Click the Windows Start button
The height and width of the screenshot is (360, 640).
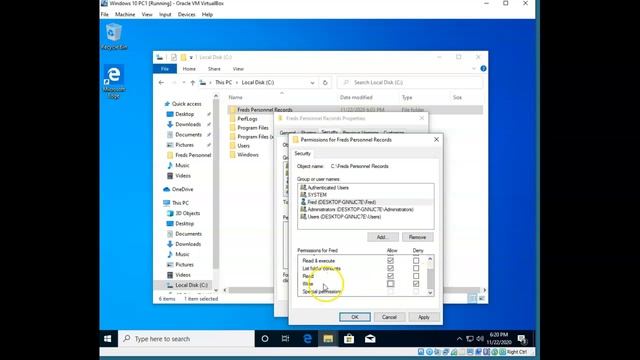point(108,339)
